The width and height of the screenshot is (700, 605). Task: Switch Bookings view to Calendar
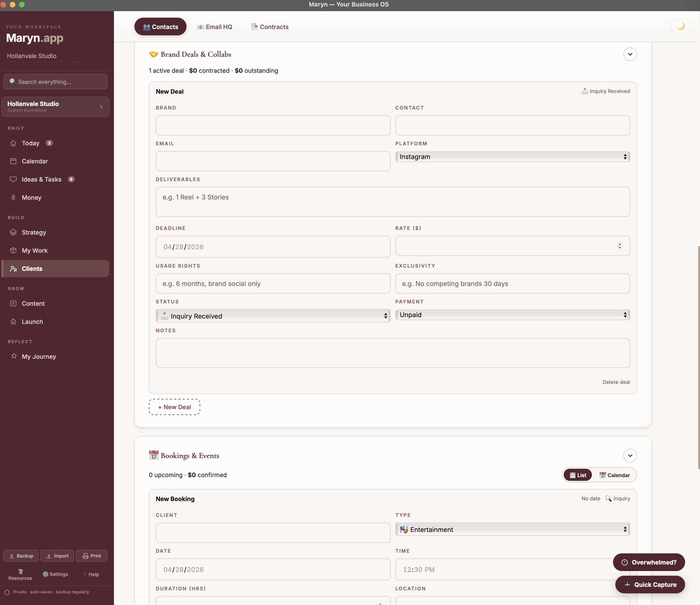click(x=615, y=475)
